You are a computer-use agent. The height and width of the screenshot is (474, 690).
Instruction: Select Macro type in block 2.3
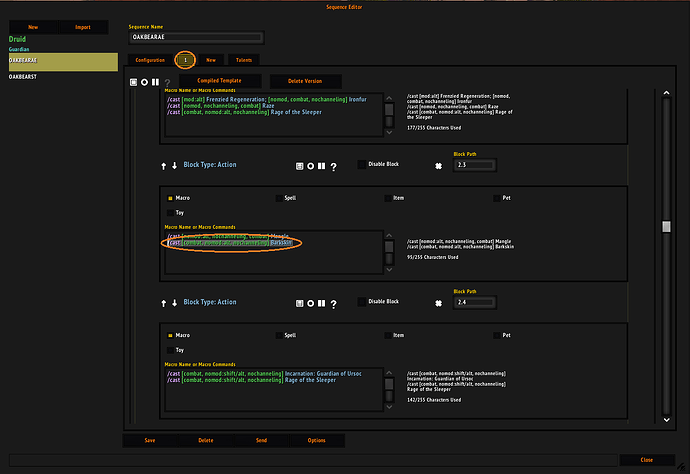pos(170,198)
